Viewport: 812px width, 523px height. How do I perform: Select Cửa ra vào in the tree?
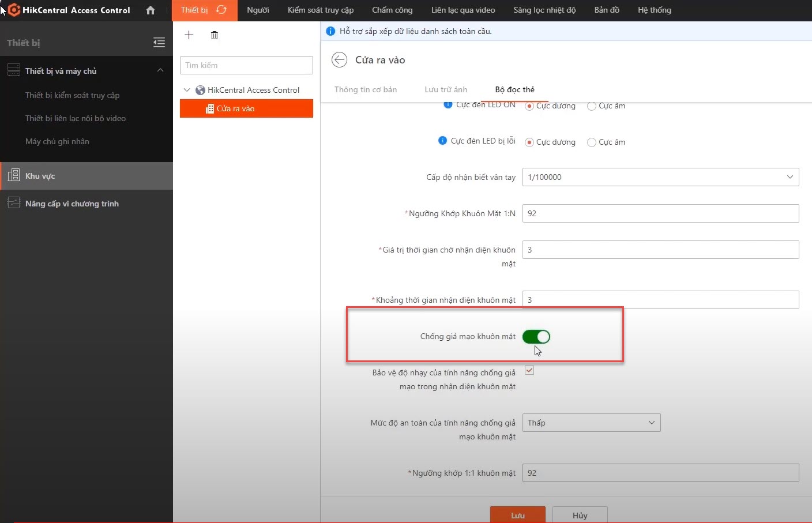(x=246, y=108)
